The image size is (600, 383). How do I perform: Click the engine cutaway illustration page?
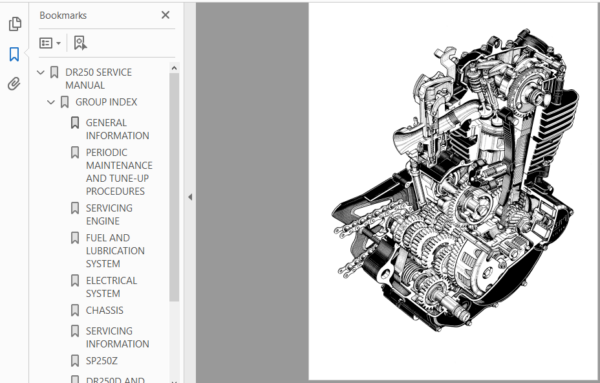pyautogui.click(x=454, y=191)
